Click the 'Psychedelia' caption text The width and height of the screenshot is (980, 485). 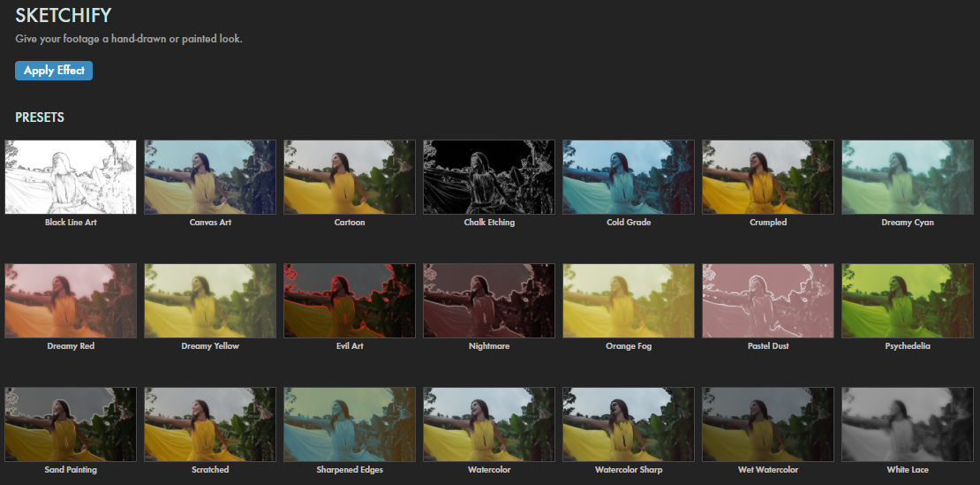click(x=908, y=346)
